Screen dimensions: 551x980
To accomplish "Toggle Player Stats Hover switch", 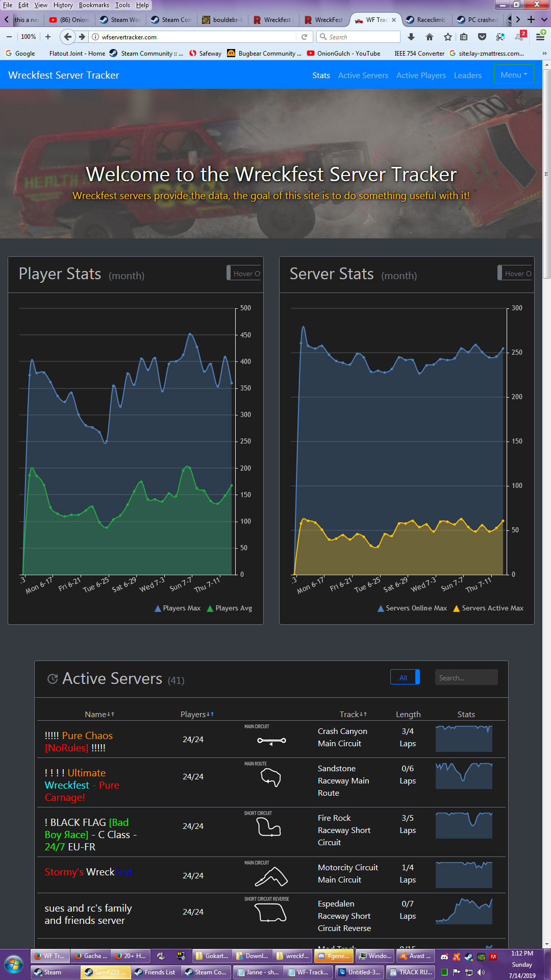I will (244, 273).
